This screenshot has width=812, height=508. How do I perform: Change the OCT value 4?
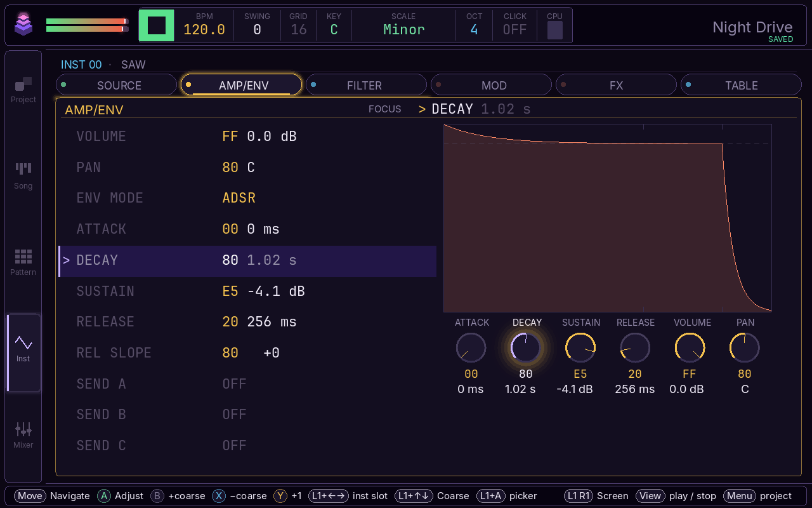click(474, 29)
